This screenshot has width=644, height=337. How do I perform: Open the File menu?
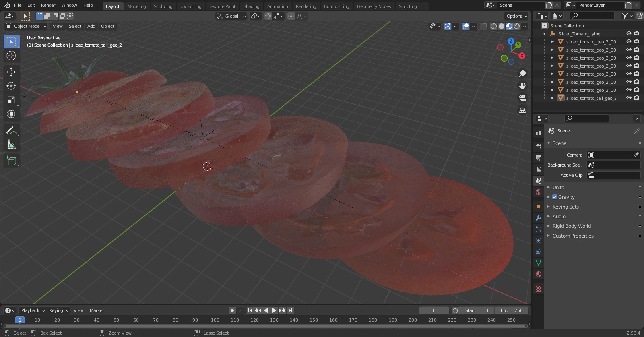18,5
